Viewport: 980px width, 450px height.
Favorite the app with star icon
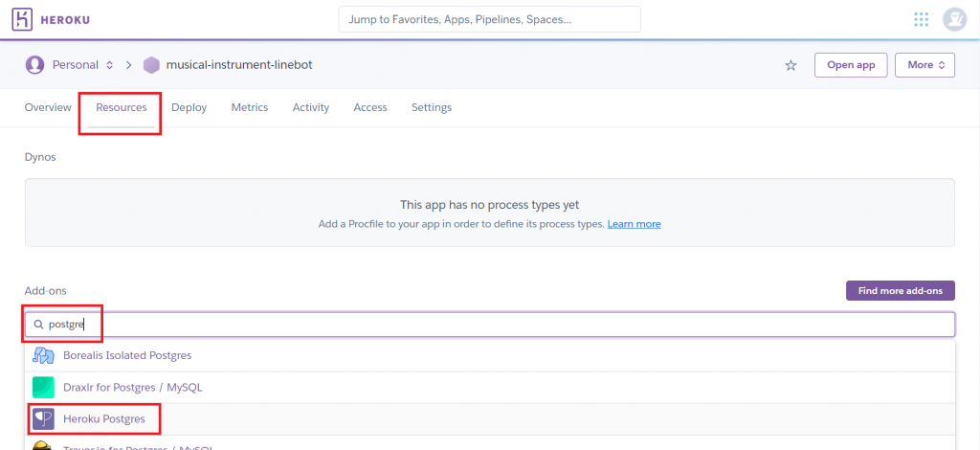coord(791,65)
